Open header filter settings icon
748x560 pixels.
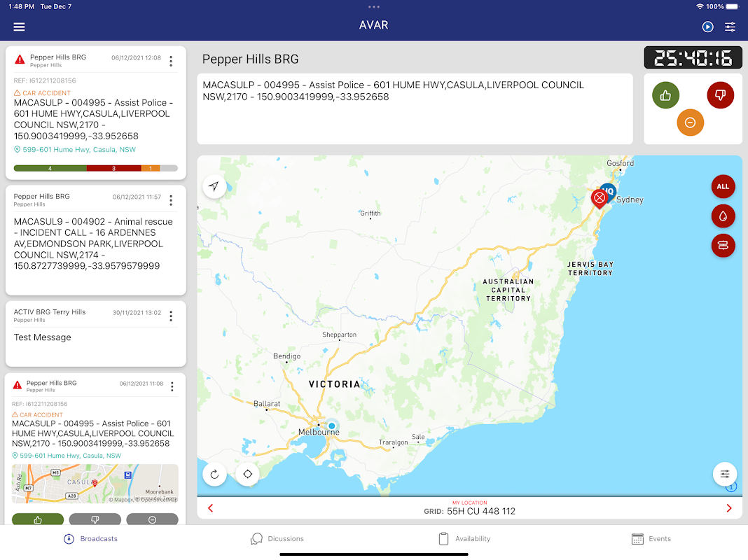click(730, 27)
